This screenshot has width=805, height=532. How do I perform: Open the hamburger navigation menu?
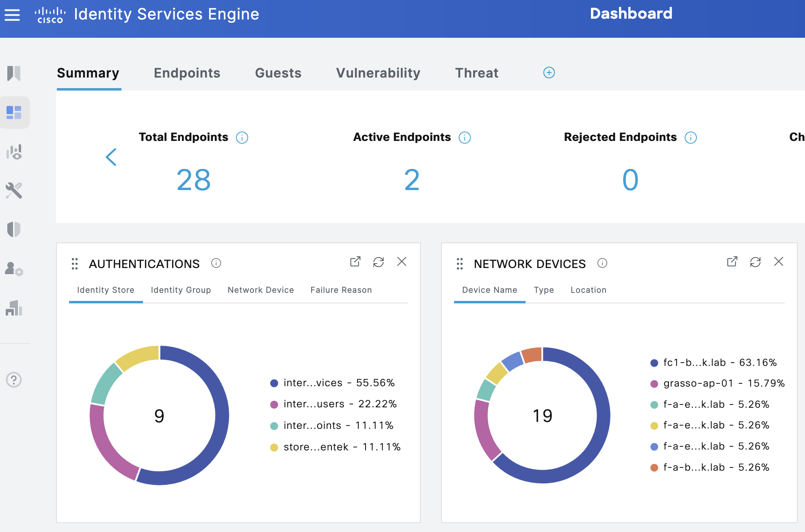coord(12,14)
